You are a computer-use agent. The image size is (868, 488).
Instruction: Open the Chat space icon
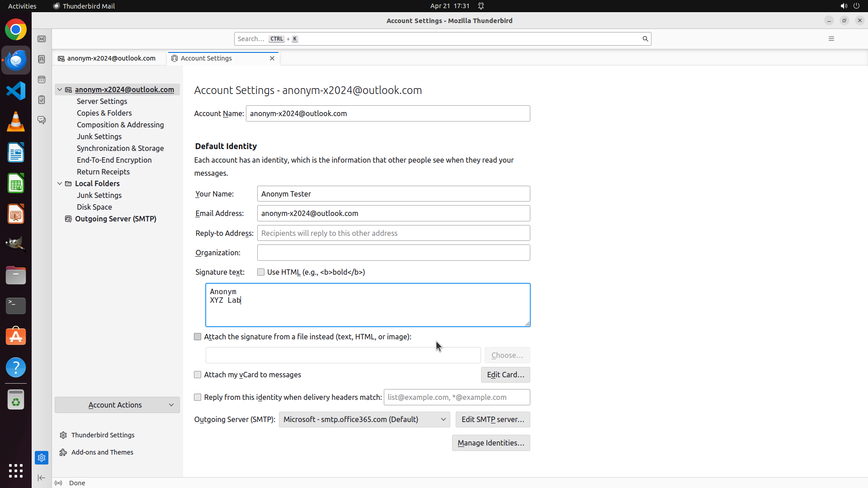(42, 120)
